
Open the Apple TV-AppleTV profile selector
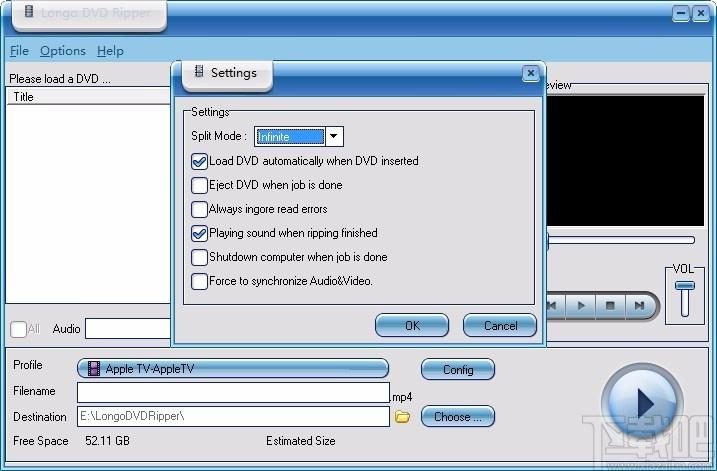coord(233,369)
